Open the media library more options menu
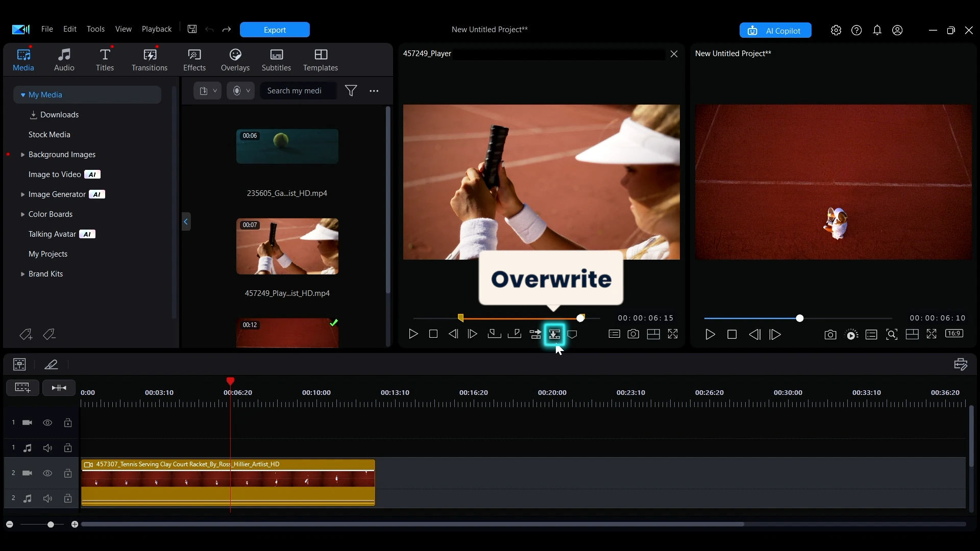This screenshot has height=551, width=980. (374, 91)
